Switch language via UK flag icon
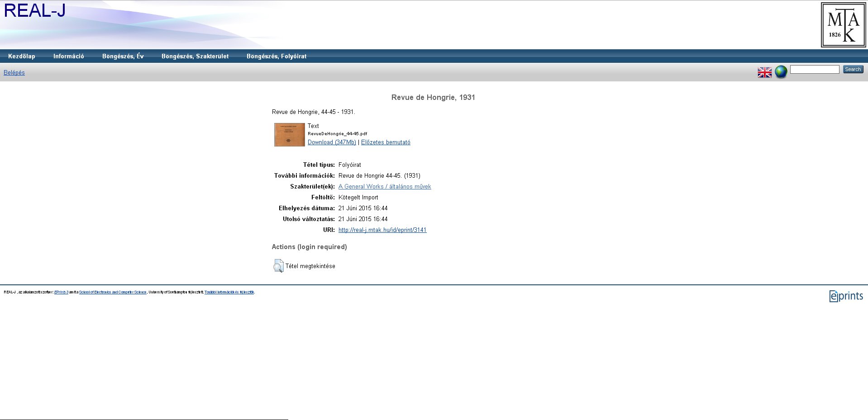This screenshot has width=868, height=420. tap(764, 72)
